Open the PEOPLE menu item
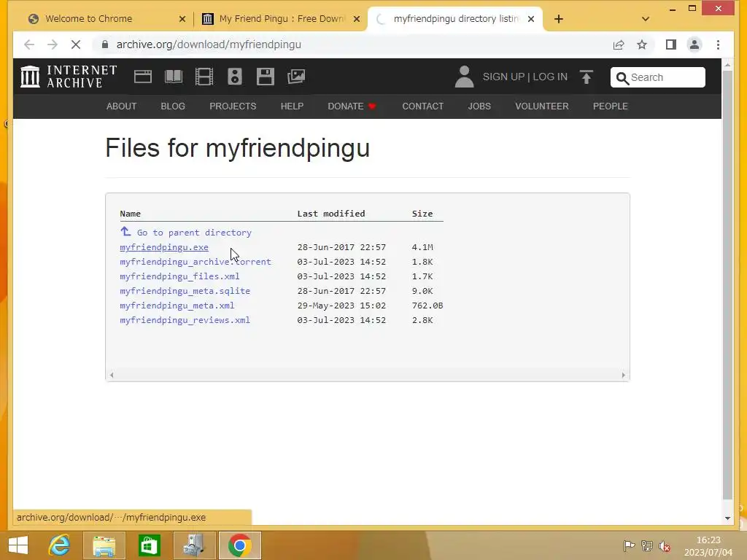The height and width of the screenshot is (560, 747). 611,106
